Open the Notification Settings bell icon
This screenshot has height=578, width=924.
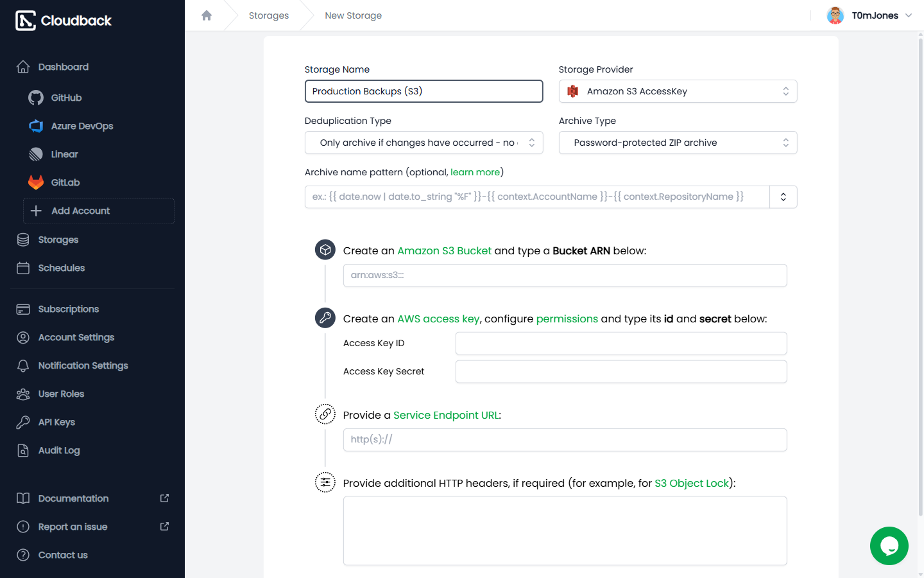point(23,365)
